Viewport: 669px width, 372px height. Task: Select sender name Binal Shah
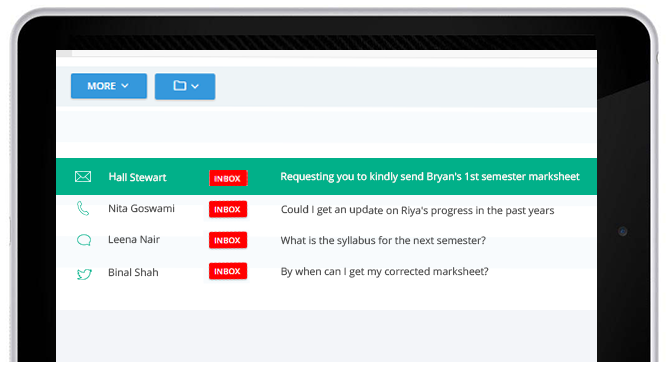coord(133,272)
